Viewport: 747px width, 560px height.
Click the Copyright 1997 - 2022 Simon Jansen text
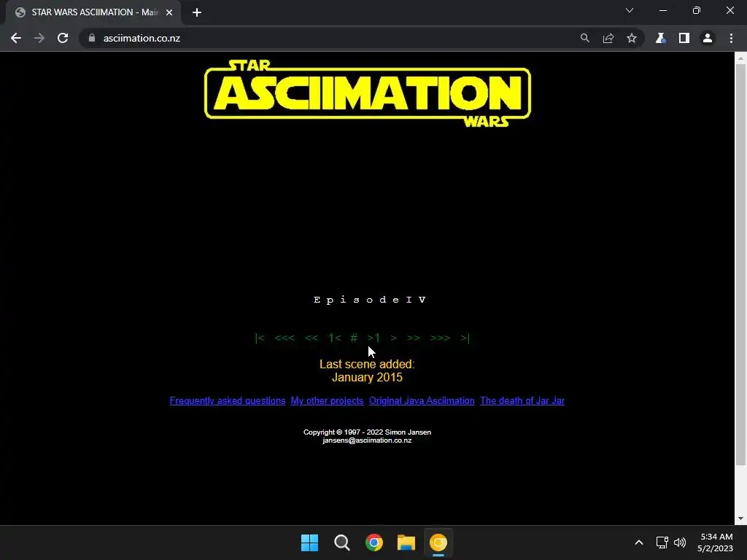[367, 432]
